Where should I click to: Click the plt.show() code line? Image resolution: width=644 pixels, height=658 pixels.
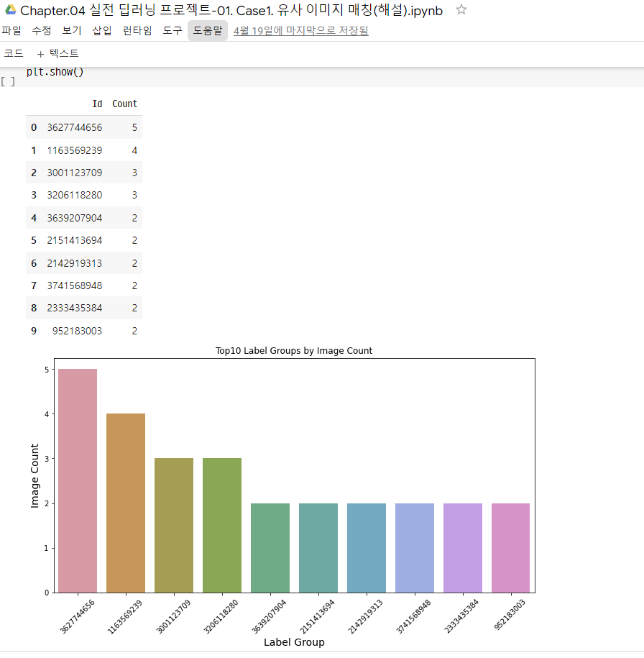(x=55, y=72)
